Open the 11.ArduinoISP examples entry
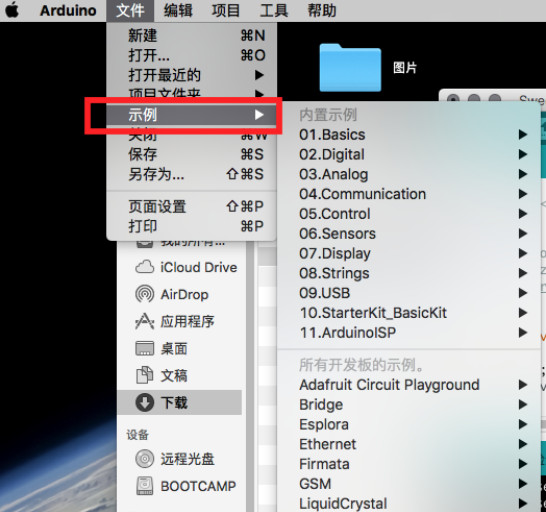The image size is (546, 512). tap(408, 333)
